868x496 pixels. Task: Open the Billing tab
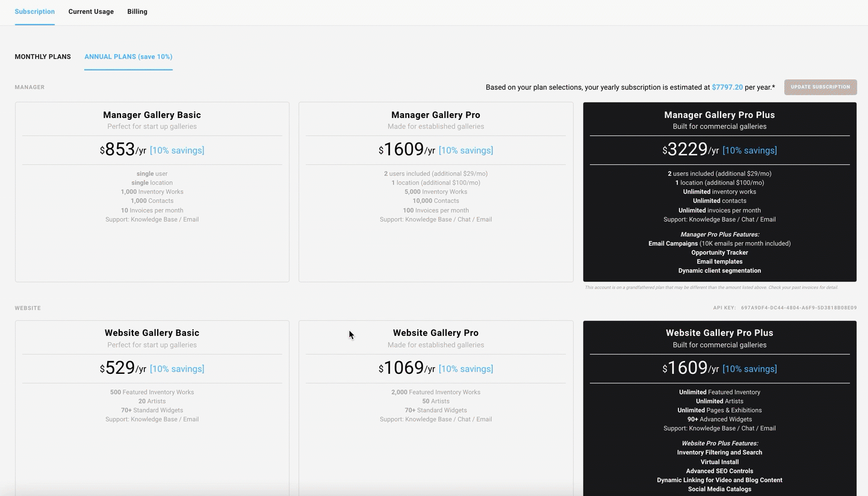[137, 11]
